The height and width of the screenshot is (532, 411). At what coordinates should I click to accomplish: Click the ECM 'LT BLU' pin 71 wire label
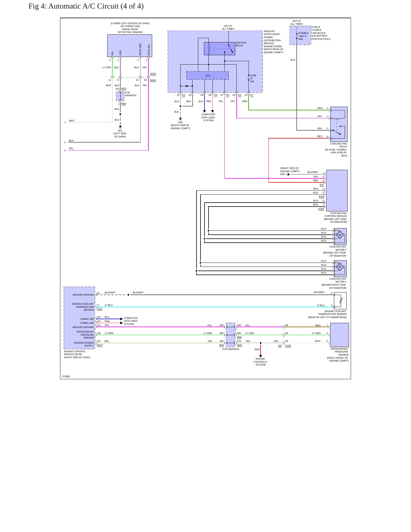pos(109,305)
